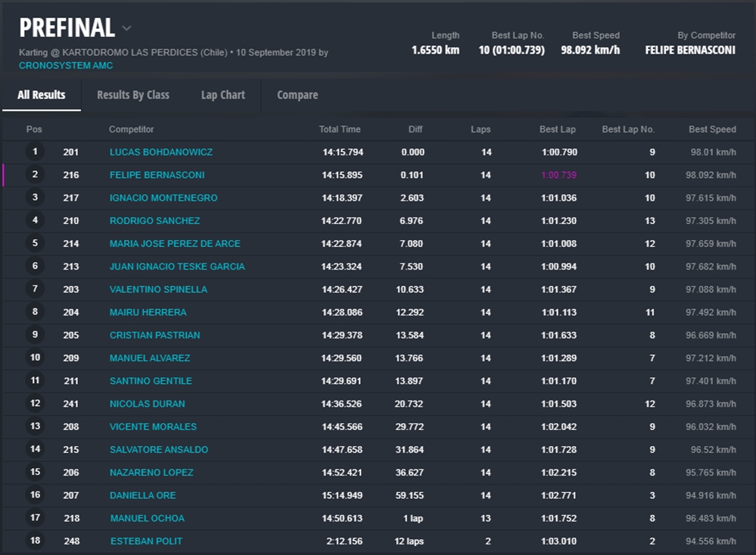Open the Lap Chart tab

(222, 95)
